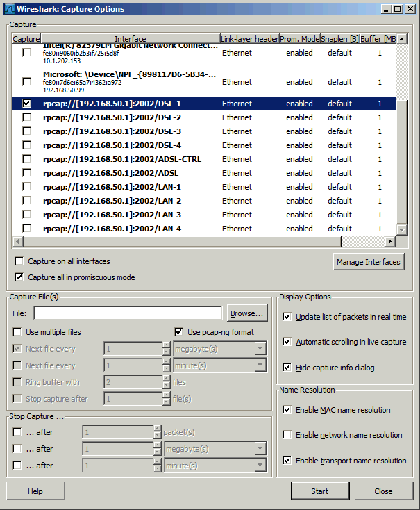Disable Capture all in promiscuous mode
The height and width of the screenshot is (510, 420).
click(x=19, y=277)
